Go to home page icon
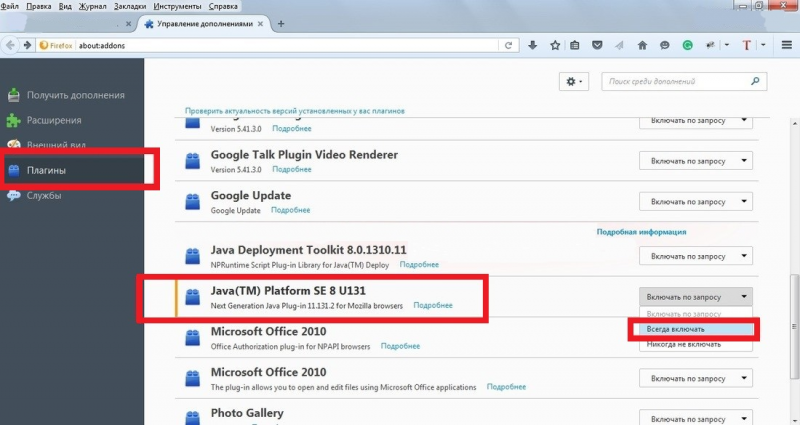This screenshot has height=425, width=800. [642, 45]
